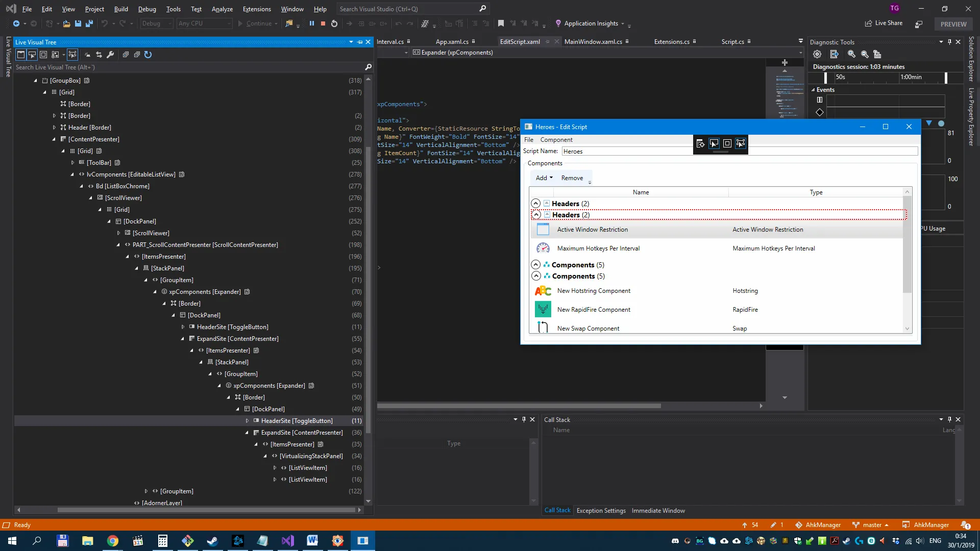
Task: Switch to the MainWindow.xaml.cs tab
Action: (x=593, y=42)
